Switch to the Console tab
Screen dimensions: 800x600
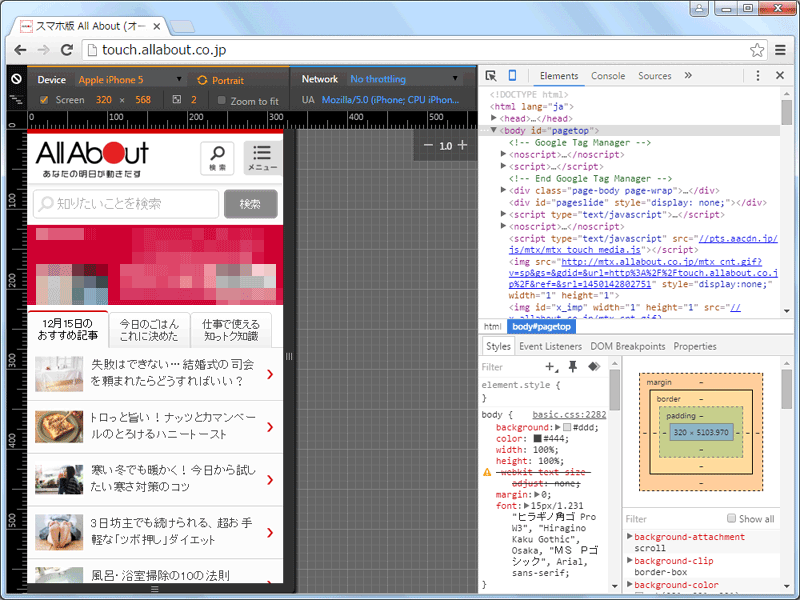606,75
